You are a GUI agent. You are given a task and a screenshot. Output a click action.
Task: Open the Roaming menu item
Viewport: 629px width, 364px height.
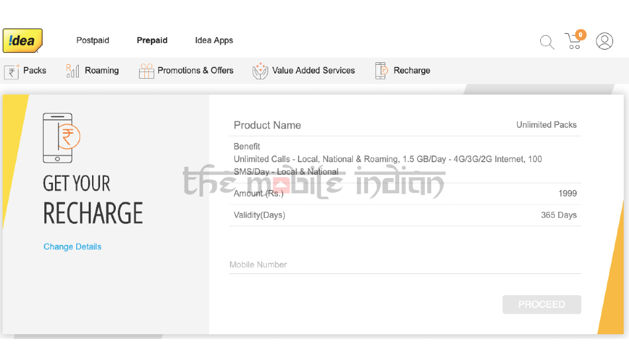click(x=101, y=71)
